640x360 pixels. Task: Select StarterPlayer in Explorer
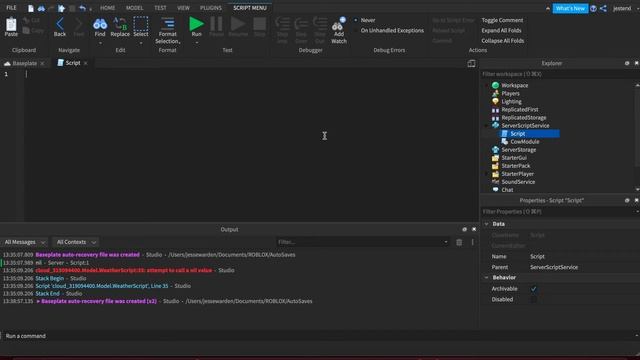517,174
